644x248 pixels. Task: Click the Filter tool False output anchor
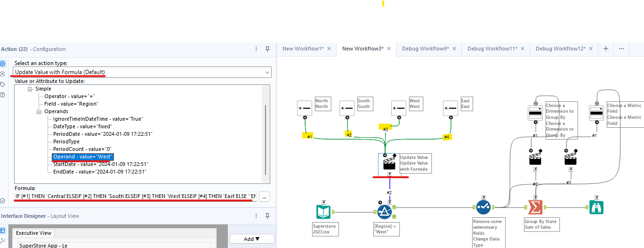click(394, 216)
